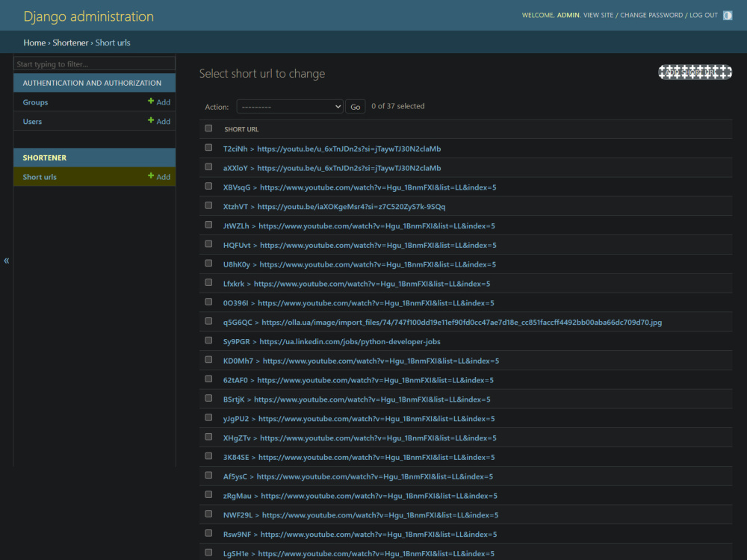Viewport: 747px width, 560px height.
Task: Open the Af5ysC short url entry
Action: click(x=358, y=476)
